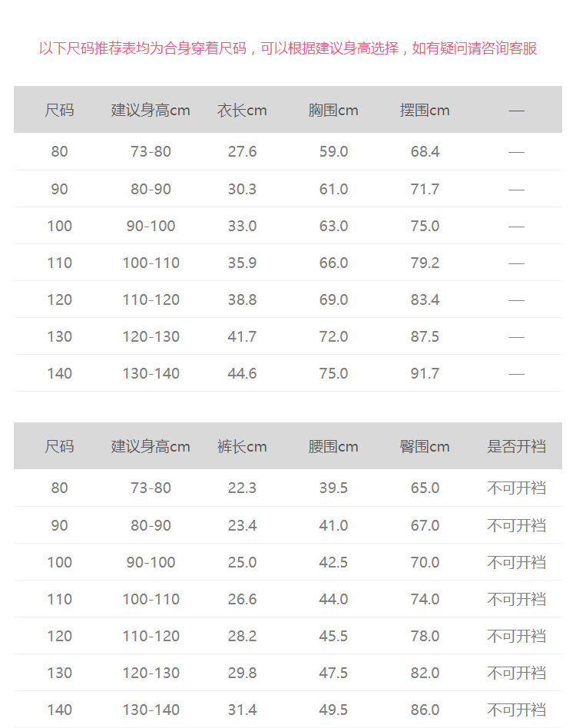Select the 83.4 cell in the 摆围 column
The image size is (576, 728).
425,299
